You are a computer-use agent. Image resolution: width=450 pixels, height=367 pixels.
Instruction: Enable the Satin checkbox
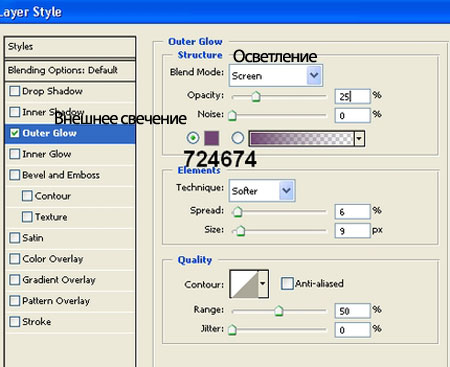click(15, 238)
